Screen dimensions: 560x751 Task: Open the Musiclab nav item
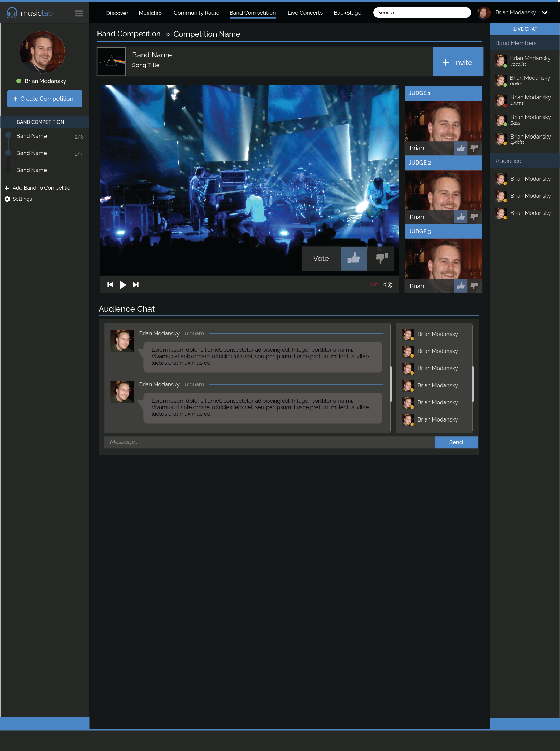click(x=150, y=13)
